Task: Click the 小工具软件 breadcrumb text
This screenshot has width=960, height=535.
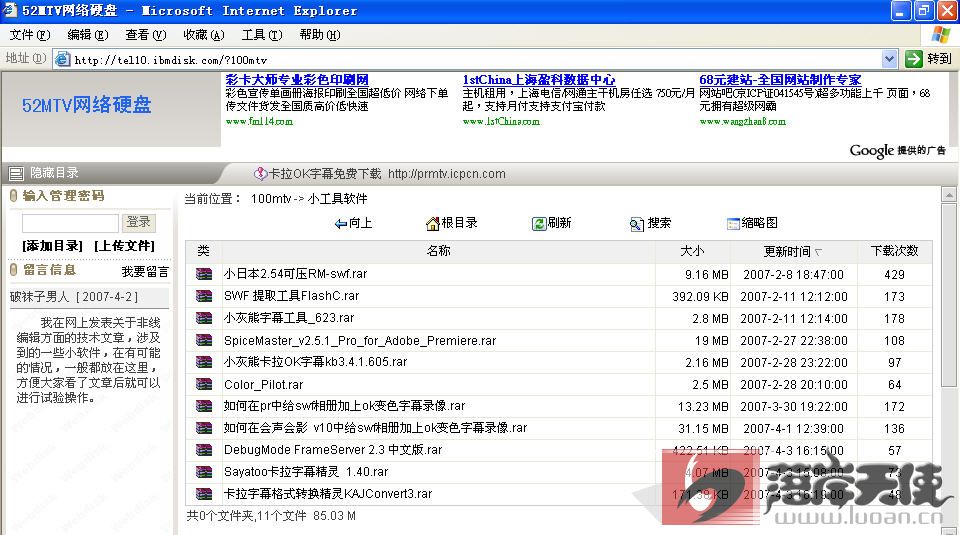Action: click(x=337, y=199)
